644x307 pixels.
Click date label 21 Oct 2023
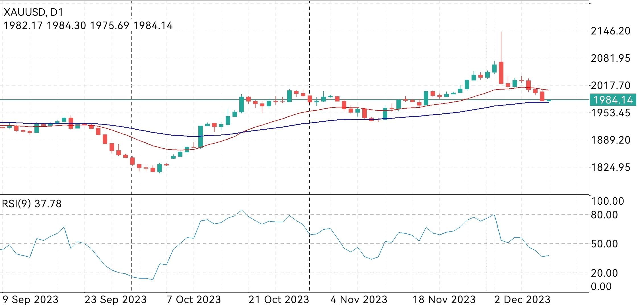tap(279, 300)
